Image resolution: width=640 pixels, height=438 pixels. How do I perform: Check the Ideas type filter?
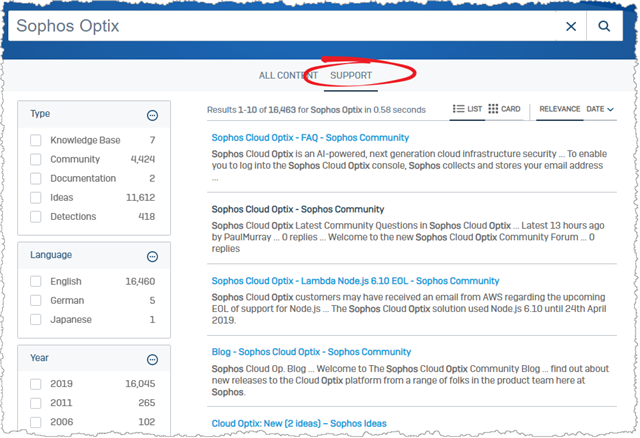click(x=36, y=198)
